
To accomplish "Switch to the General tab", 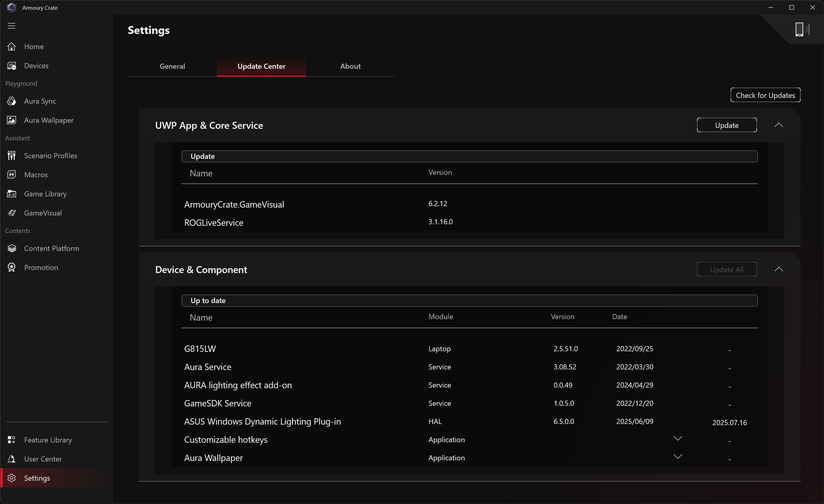I will pyautogui.click(x=172, y=66).
